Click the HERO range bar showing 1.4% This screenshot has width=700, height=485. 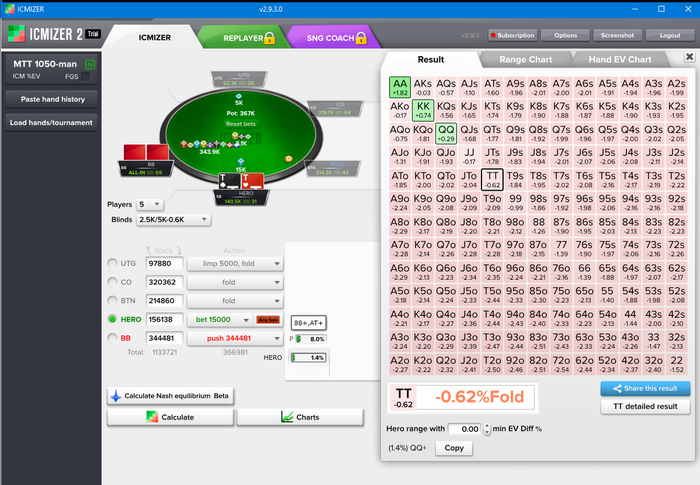coord(309,358)
